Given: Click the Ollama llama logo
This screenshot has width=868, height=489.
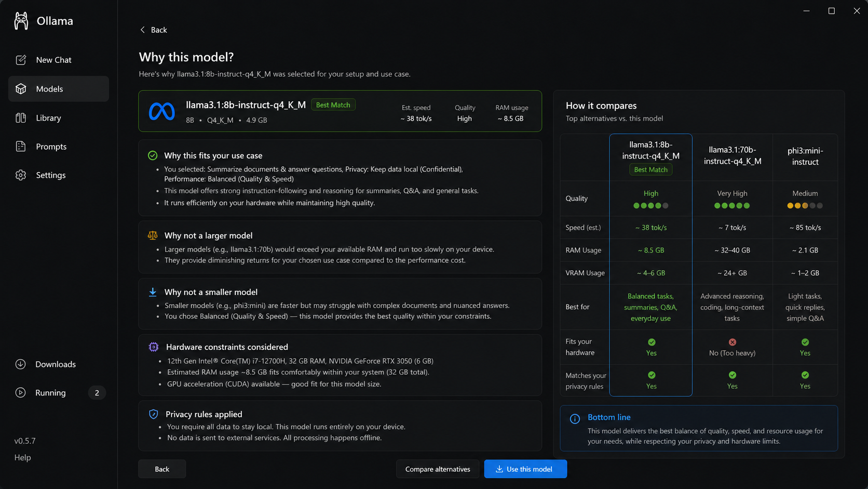Looking at the screenshot, I should (21, 21).
